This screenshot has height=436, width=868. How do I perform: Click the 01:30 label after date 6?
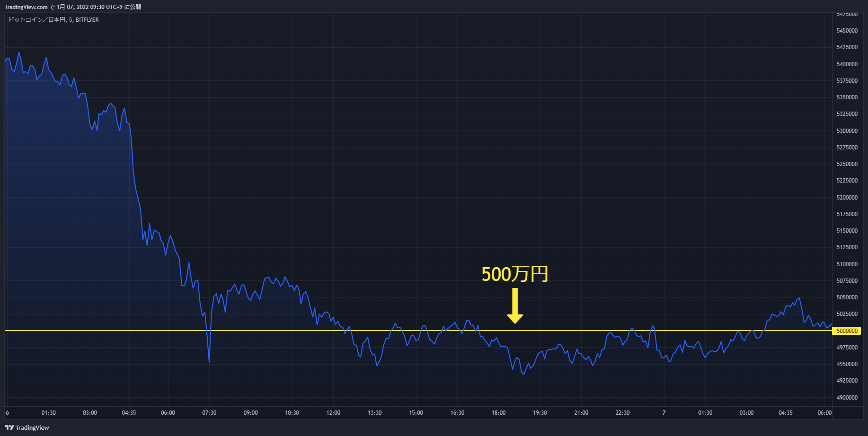click(x=49, y=413)
